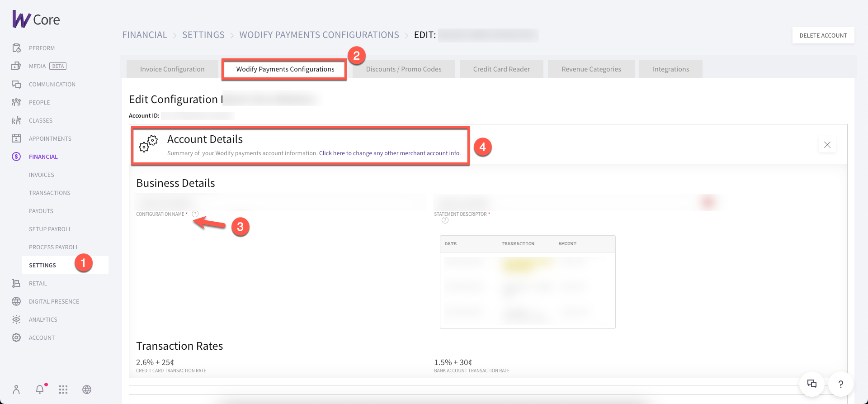Click the Account Details gears icon

tap(148, 144)
